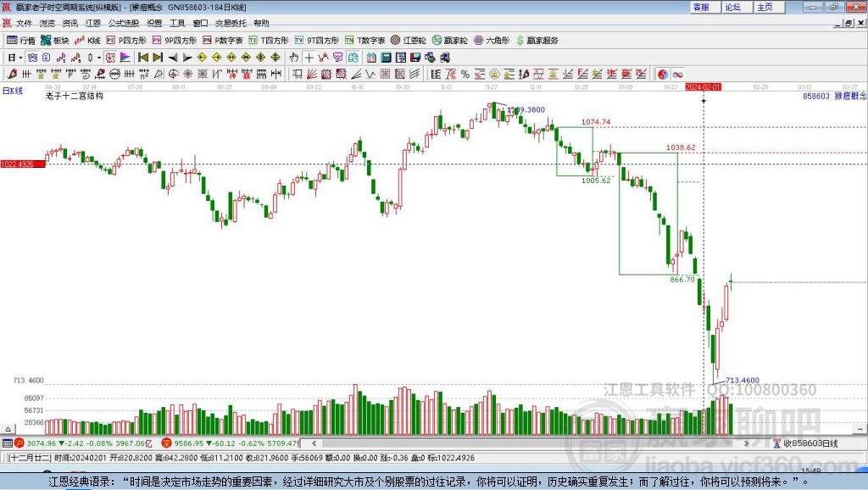Open the calendar date tool icon
Viewport: 868px width, 490px height.
click(371, 57)
